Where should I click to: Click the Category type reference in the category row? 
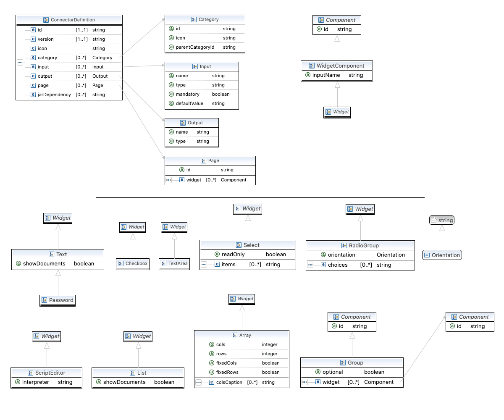coord(103,58)
